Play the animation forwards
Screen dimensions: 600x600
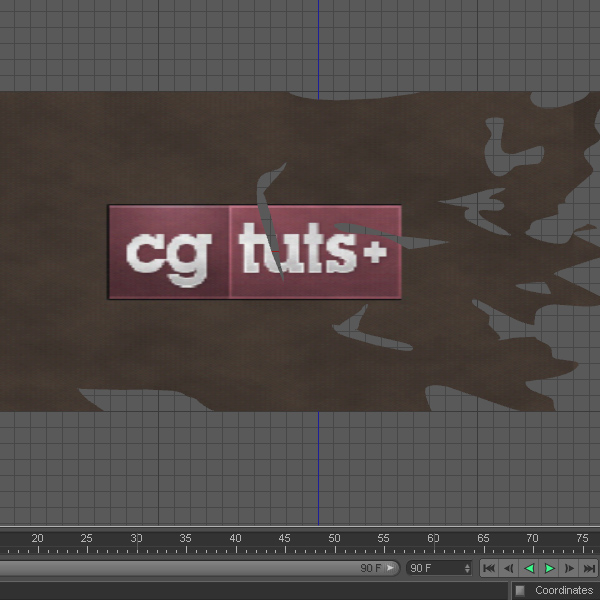pos(549,568)
